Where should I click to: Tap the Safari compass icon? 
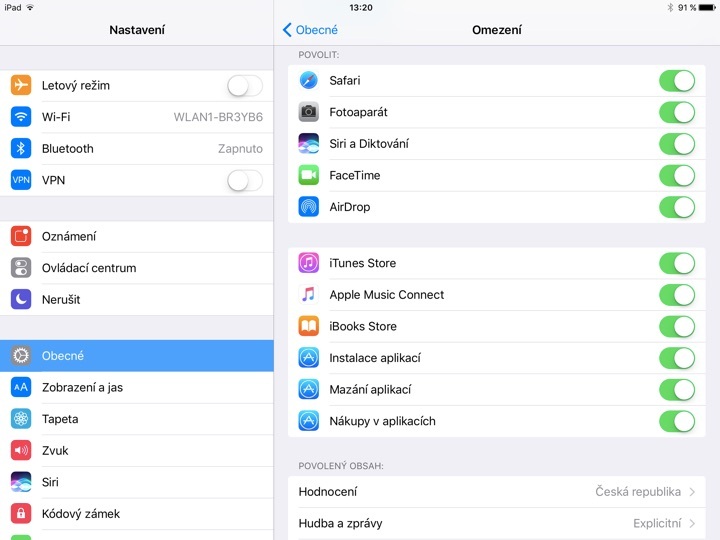[x=309, y=80]
